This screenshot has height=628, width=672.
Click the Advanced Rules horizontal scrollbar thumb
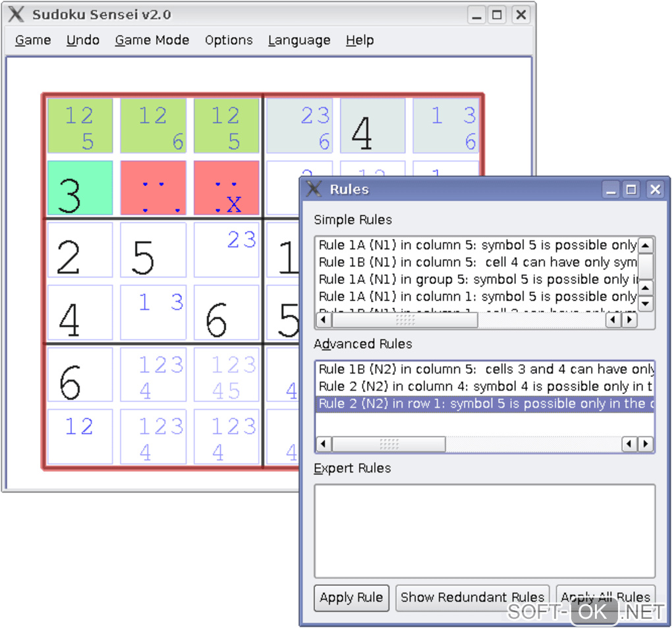tap(389, 443)
